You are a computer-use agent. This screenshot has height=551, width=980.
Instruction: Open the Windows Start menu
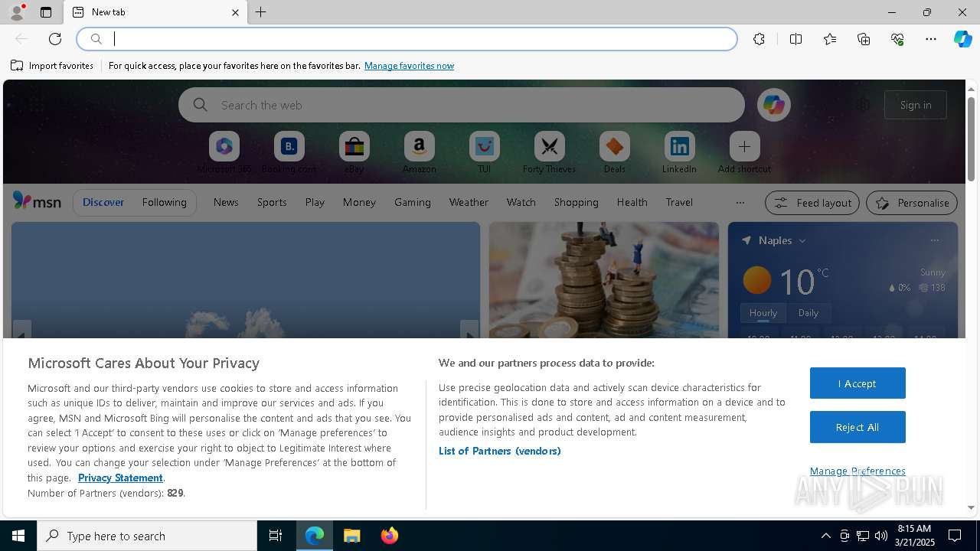[18, 536]
